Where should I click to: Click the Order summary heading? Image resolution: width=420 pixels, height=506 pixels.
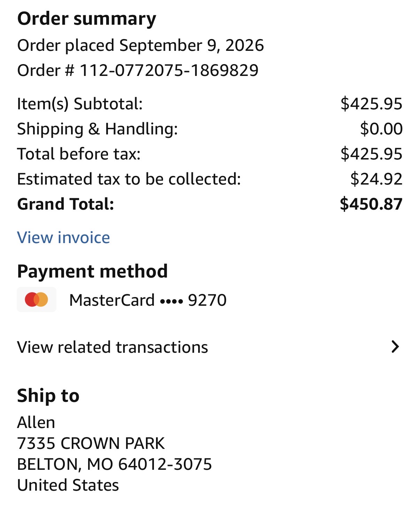(87, 19)
